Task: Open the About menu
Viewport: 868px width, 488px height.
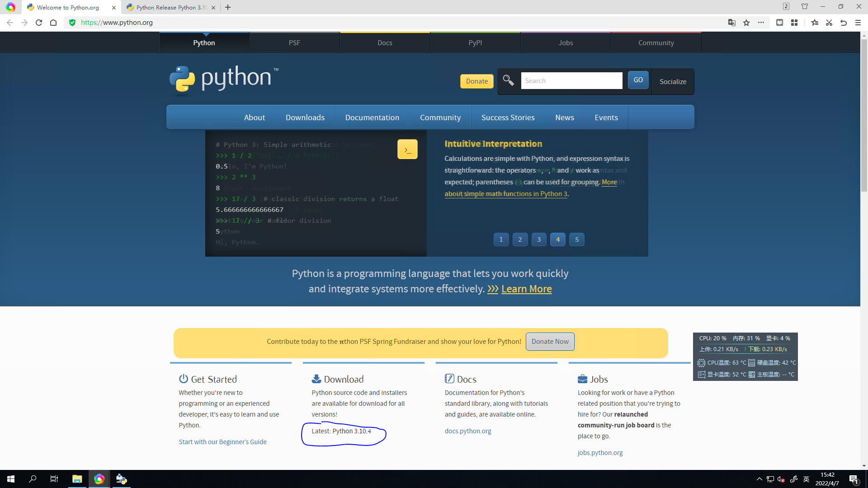Action: click(255, 117)
